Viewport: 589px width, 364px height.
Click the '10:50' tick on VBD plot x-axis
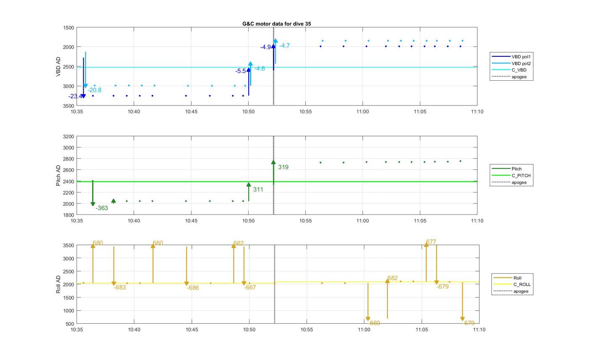[248, 112]
